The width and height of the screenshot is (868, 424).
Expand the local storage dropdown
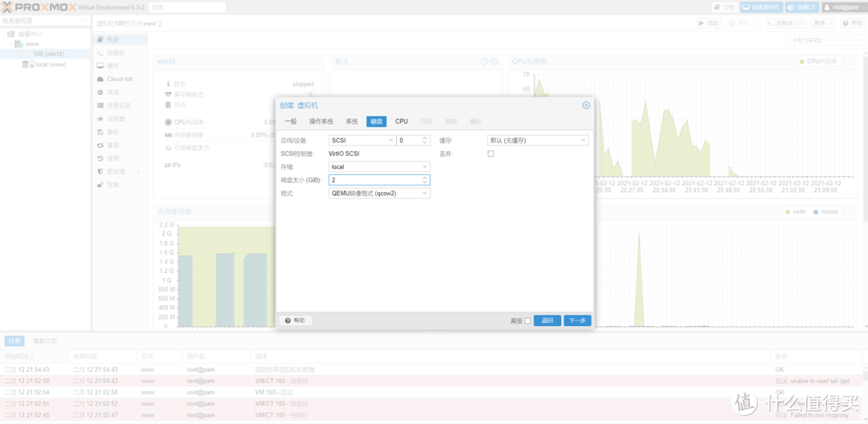click(x=379, y=167)
